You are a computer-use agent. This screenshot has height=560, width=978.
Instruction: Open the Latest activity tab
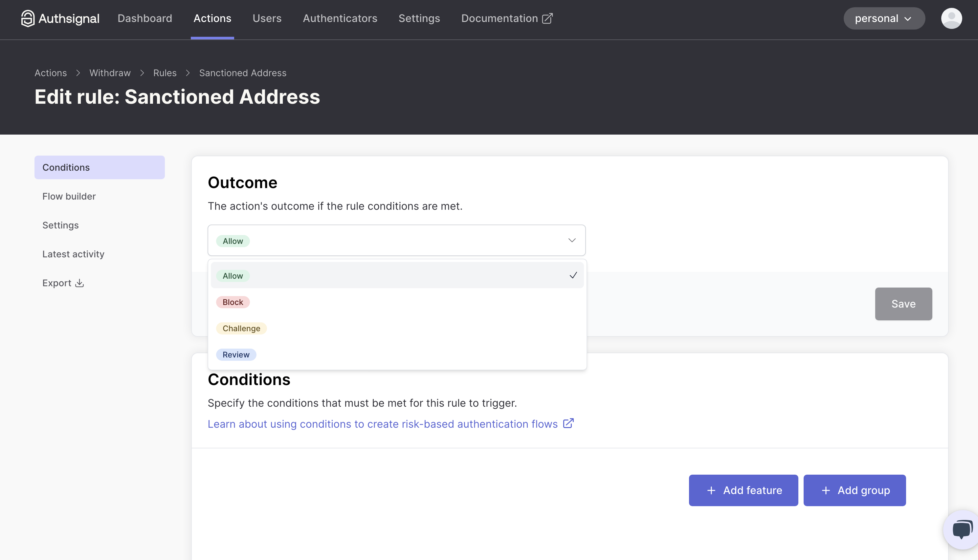[x=73, y=254]
